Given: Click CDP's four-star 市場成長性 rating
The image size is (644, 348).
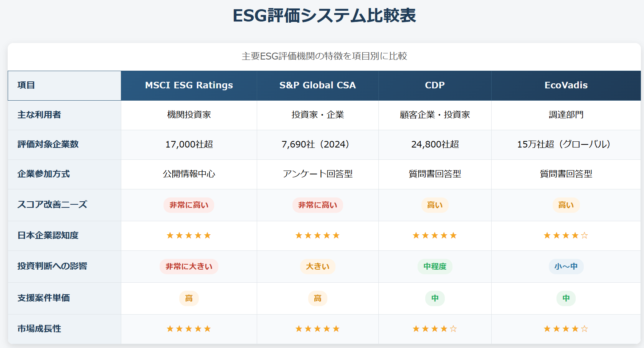Looking at the screenshot, I should tap(435, 329).
